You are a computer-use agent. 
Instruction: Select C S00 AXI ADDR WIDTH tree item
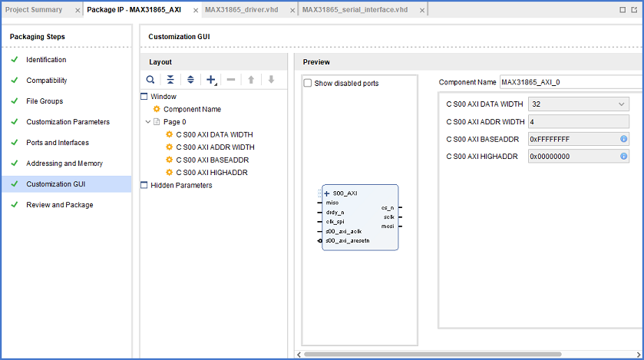coord(215,147)
